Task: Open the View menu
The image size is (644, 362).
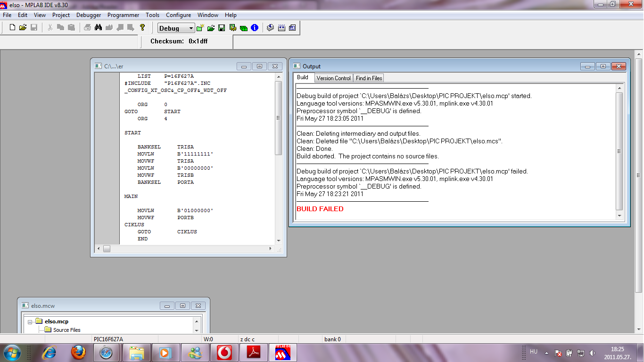Action: click(40, 15)
